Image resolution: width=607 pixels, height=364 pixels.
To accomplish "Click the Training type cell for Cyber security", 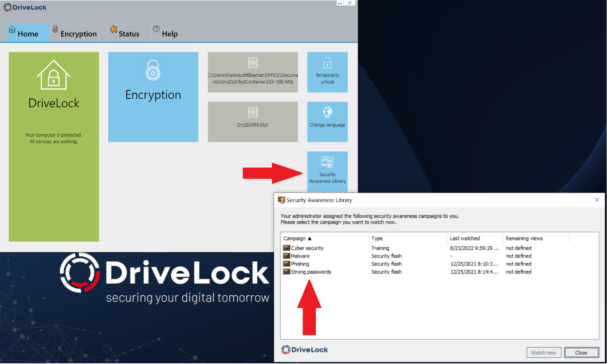I will pos(380,248).
